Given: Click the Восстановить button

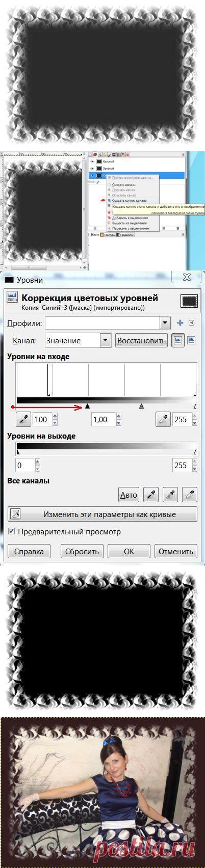Looking at the screenshot, I should [141, 340].
